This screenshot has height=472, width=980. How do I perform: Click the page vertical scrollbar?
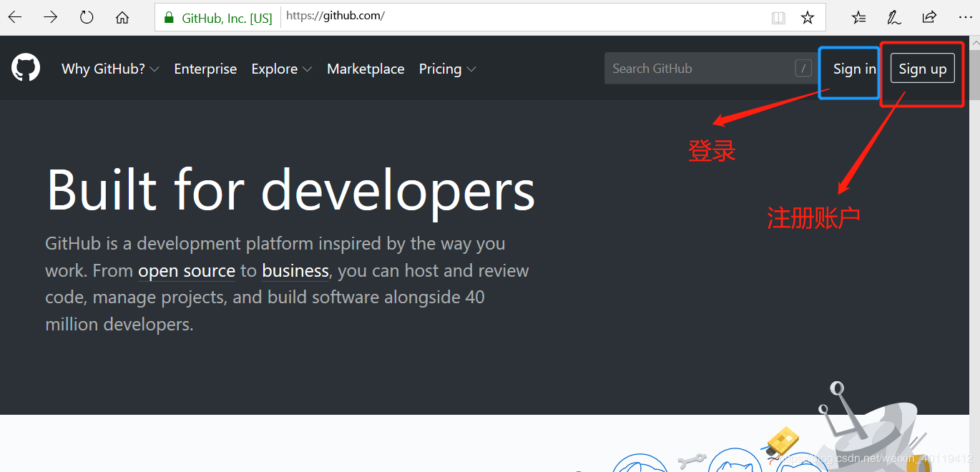[x=974, y=254]
